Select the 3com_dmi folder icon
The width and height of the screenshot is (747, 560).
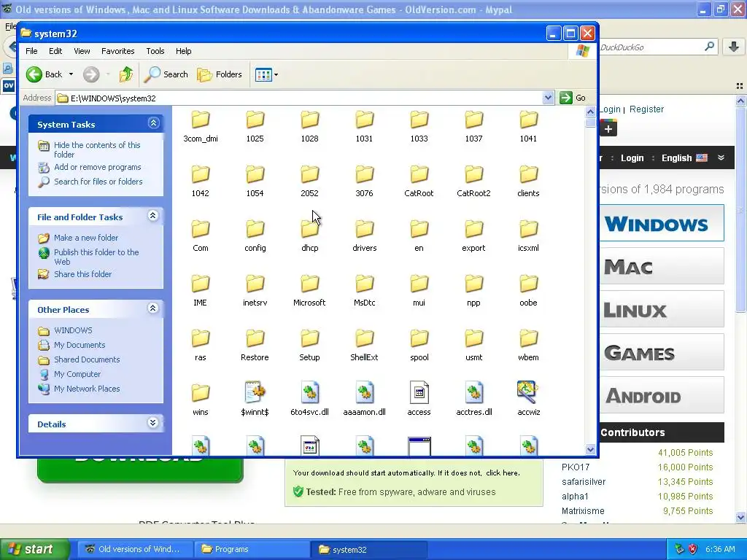pyautogui.click(x=201, y=120)
